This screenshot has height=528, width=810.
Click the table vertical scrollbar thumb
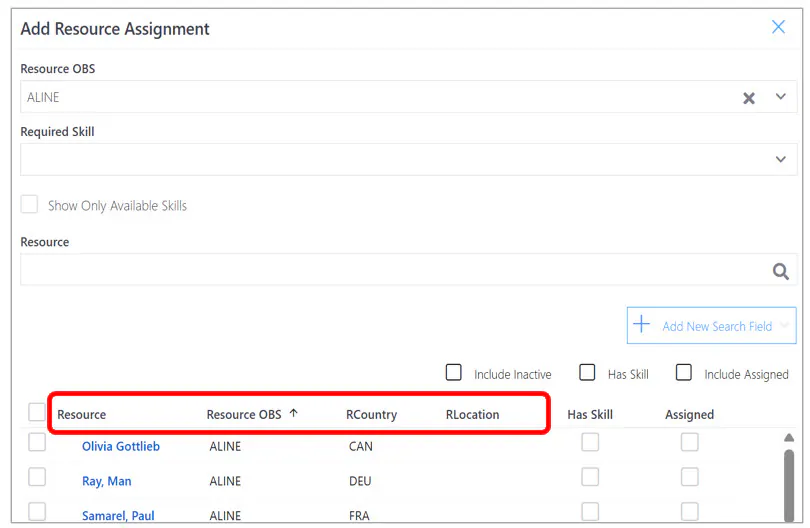pos(789,486)
